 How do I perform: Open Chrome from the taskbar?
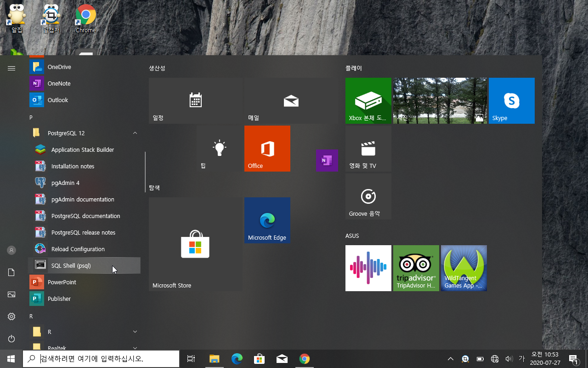tap(304, 359)
